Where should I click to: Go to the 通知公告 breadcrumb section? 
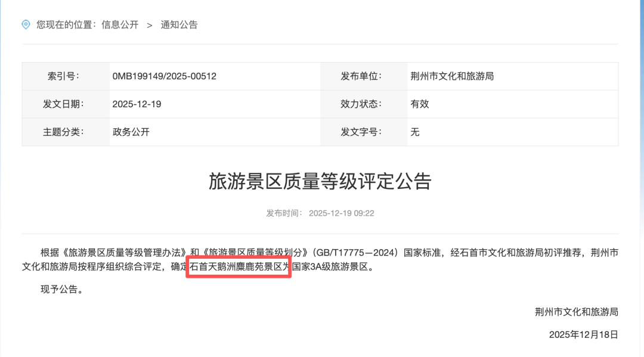coord(179,24)
